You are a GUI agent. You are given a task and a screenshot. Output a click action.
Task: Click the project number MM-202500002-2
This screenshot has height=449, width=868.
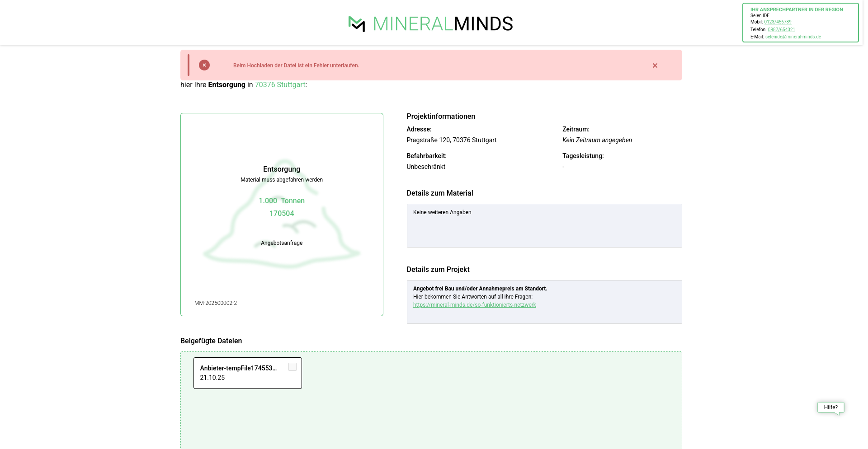tap(216, 303)
